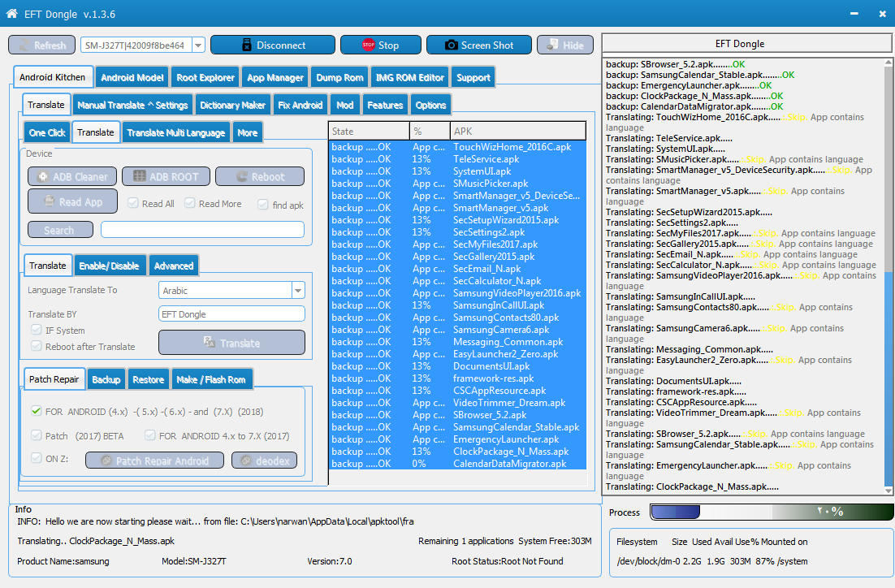The width and height of the screenshot is (895, 588).
Task: Open IMG ROM Editor tab
Action: (410, 78)
